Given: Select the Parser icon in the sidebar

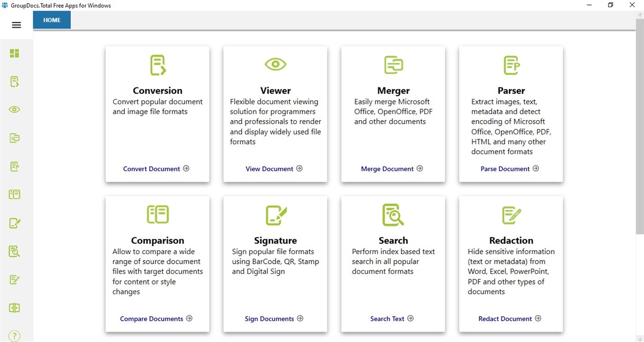Looking at the screenshot, I should click(14, 166).
